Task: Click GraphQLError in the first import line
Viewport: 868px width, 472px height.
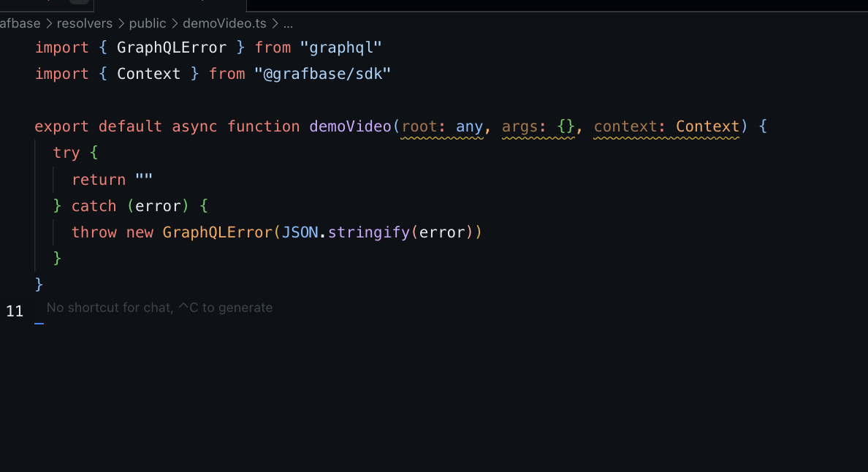Action: tap(172, 47)
